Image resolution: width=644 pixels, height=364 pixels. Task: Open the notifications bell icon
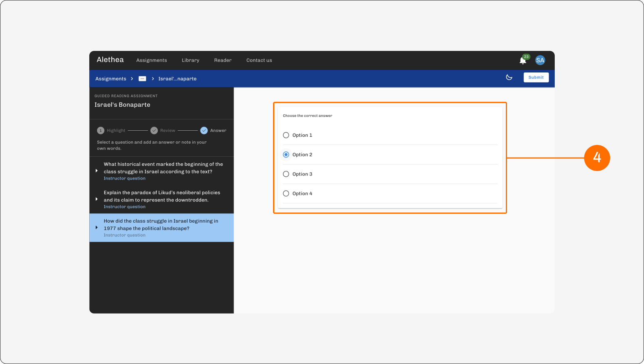[x=523, y=61]
